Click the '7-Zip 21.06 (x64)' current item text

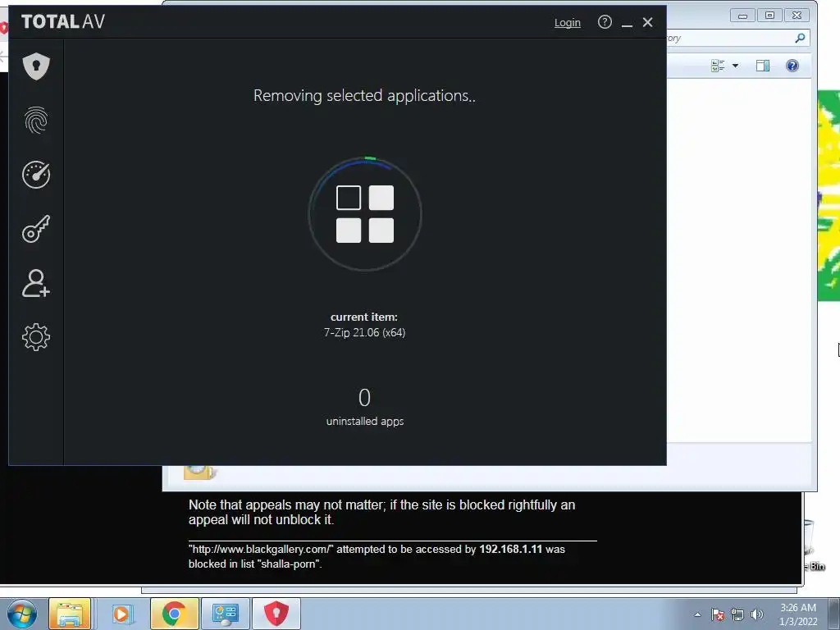click(x=364, y=333)
